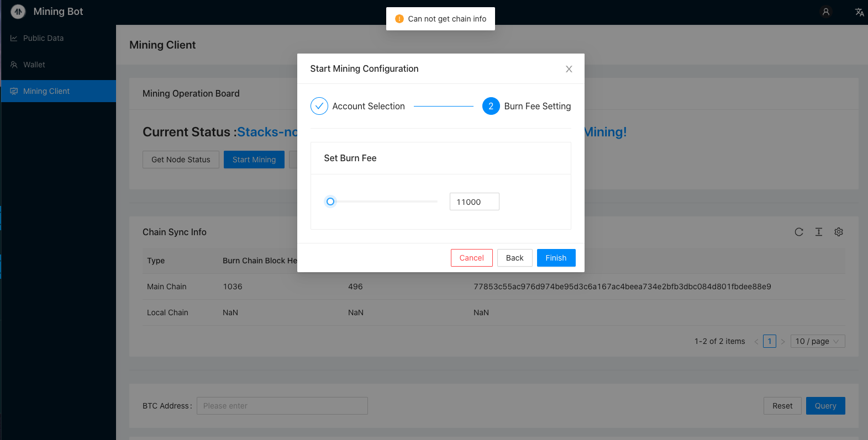Reset the BTC address query
868x440 pixels.
click(x=783, y=406)
